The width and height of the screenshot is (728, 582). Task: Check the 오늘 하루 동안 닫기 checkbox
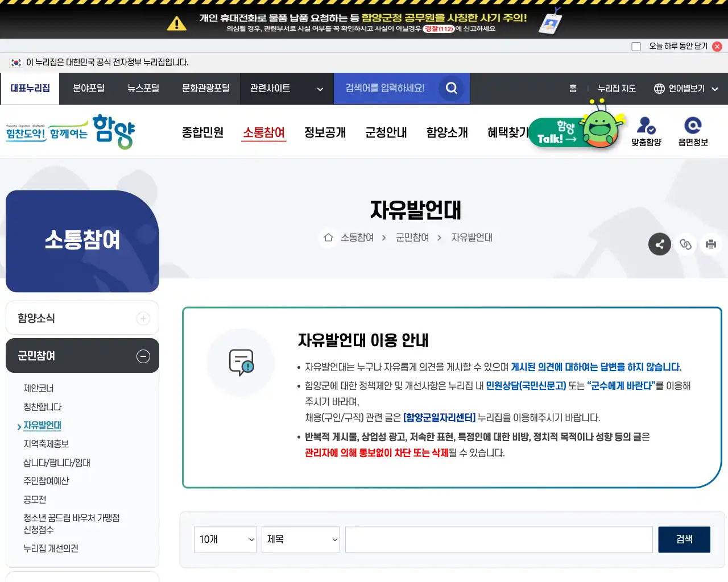[x=636, y=46]
